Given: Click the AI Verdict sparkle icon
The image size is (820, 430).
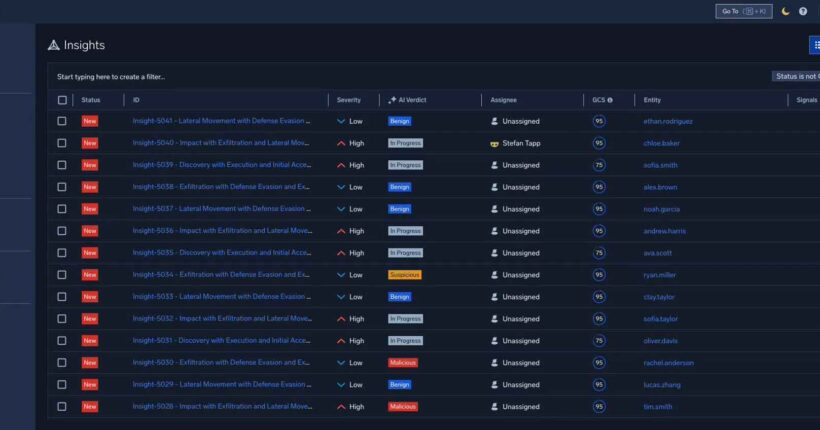Looking at the screenshot, I should pyautogui.click(x=392, y=100).
